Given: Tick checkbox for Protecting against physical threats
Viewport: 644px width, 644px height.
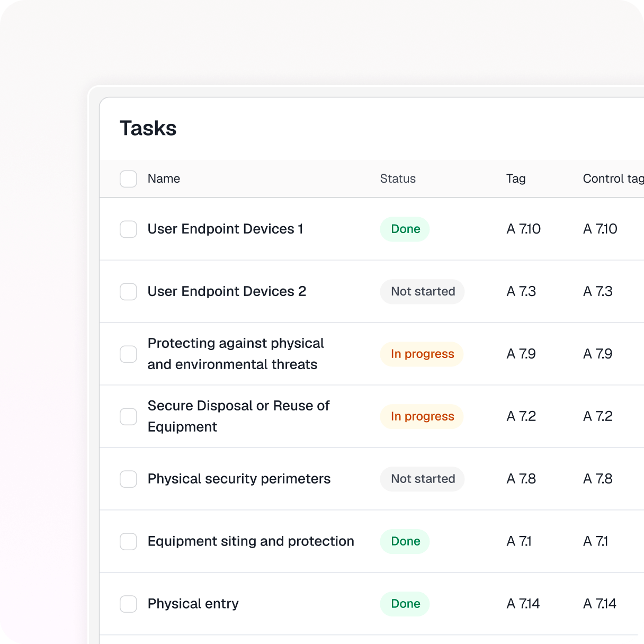Looking at the screenshot, I should coord(128,354).
